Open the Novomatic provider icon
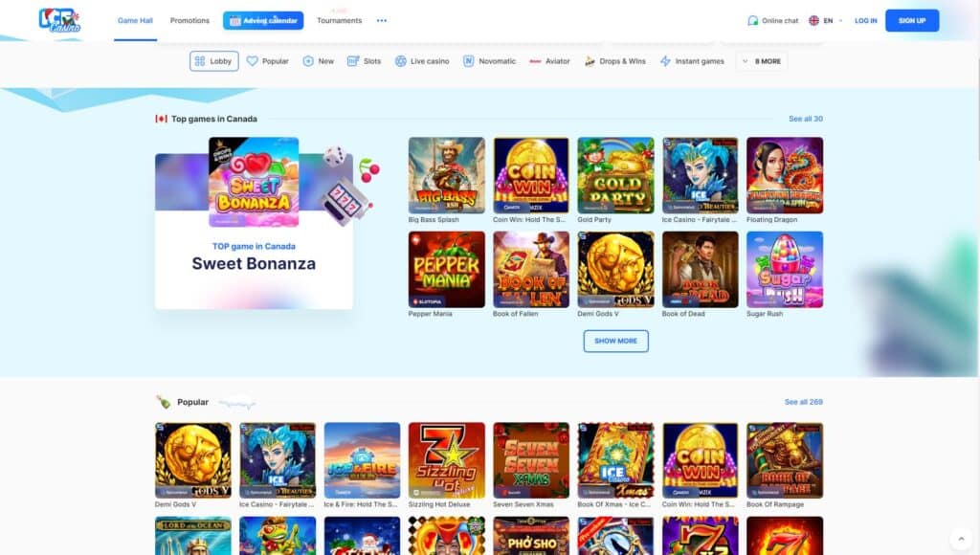Screen dimensions: 980x555 pos(468,61)
